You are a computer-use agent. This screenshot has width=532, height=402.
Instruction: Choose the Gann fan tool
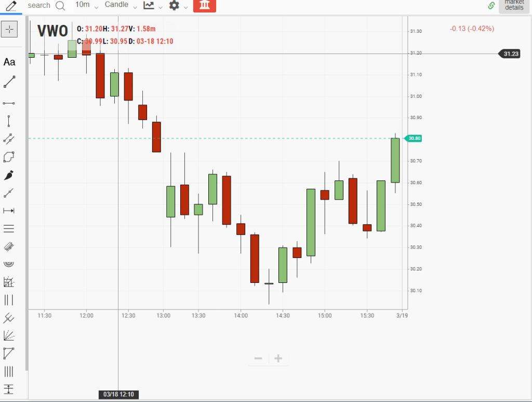(9, 335)
